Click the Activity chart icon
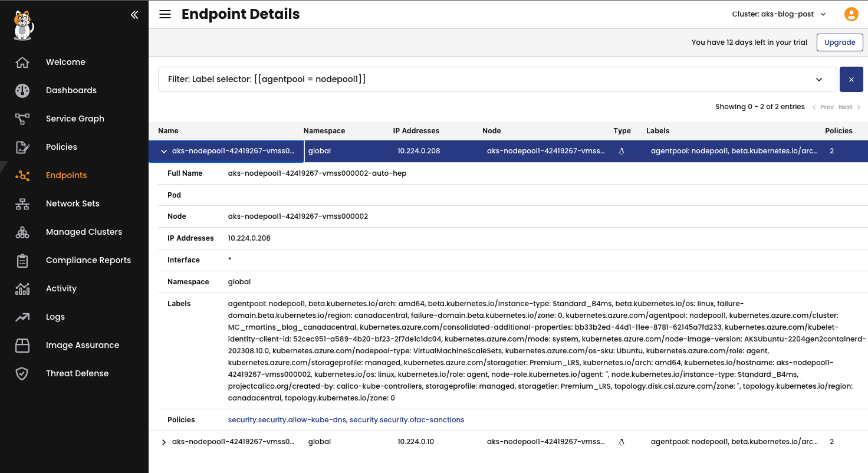 22,288
